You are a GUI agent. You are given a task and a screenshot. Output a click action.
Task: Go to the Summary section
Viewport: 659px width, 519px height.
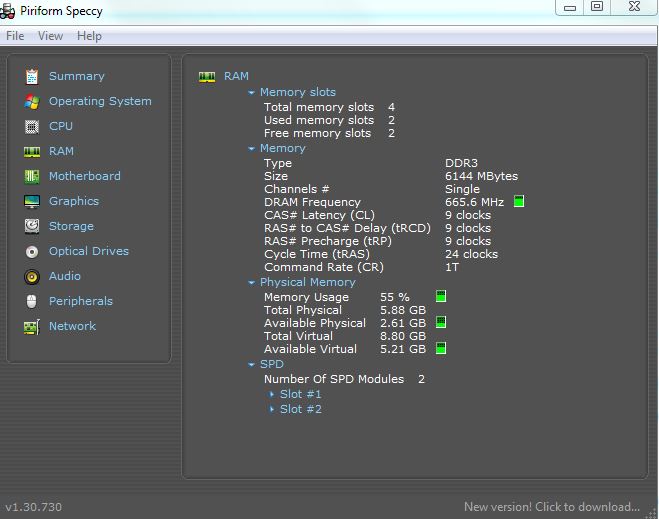pyautogui.click(x=76, y=76)
